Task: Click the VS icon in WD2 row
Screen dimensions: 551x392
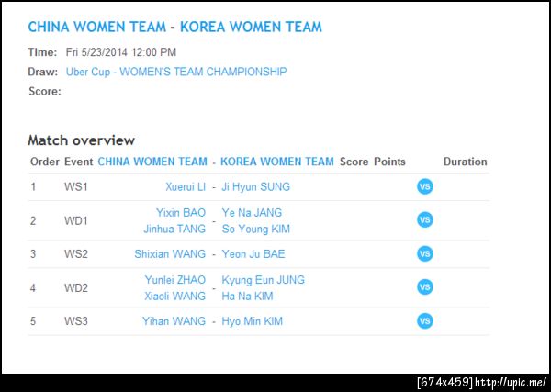Action: coord(424,287)
